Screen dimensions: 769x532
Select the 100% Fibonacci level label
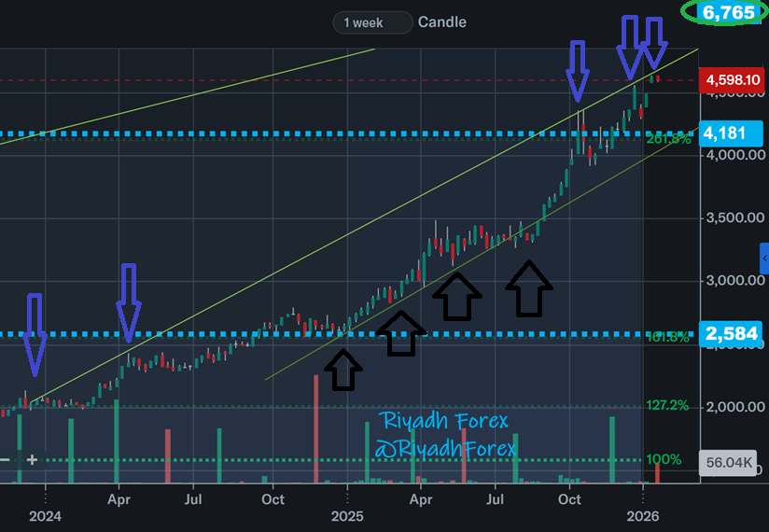[664, 459]
